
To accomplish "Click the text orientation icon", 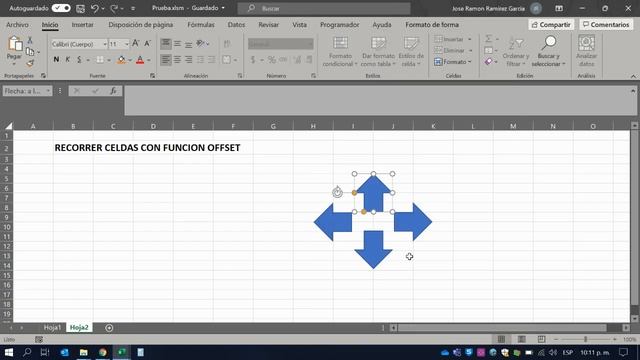I will pyautogui.click(x=200, y=43).
